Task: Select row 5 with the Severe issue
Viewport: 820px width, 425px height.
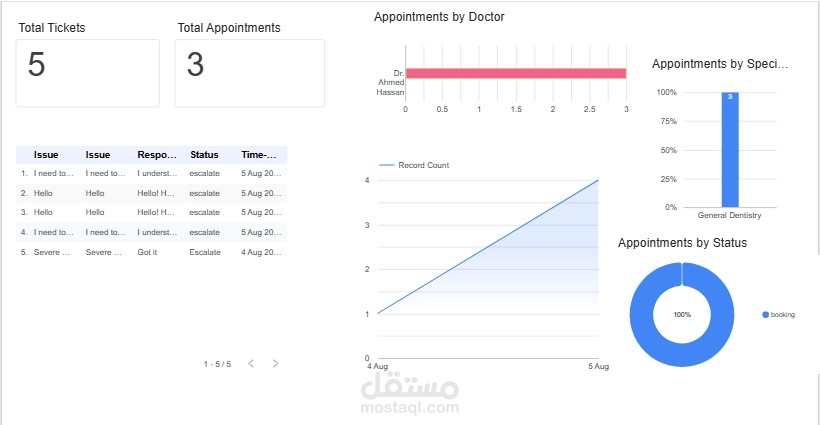Action: pyautogui.click(x=152, y=252)
